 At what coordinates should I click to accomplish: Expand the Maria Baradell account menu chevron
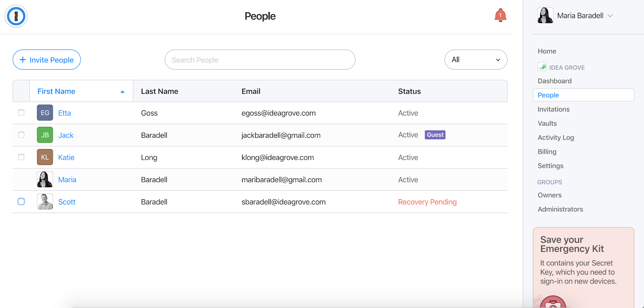point(610,16)
